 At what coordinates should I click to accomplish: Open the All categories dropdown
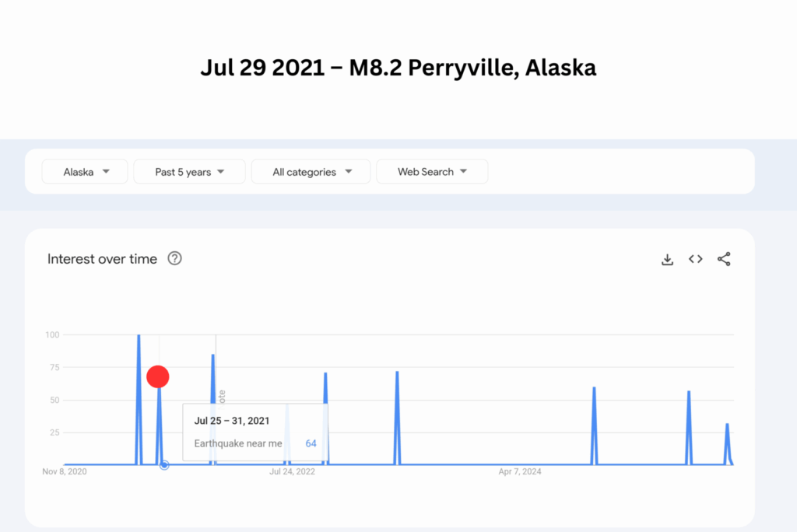311,172
